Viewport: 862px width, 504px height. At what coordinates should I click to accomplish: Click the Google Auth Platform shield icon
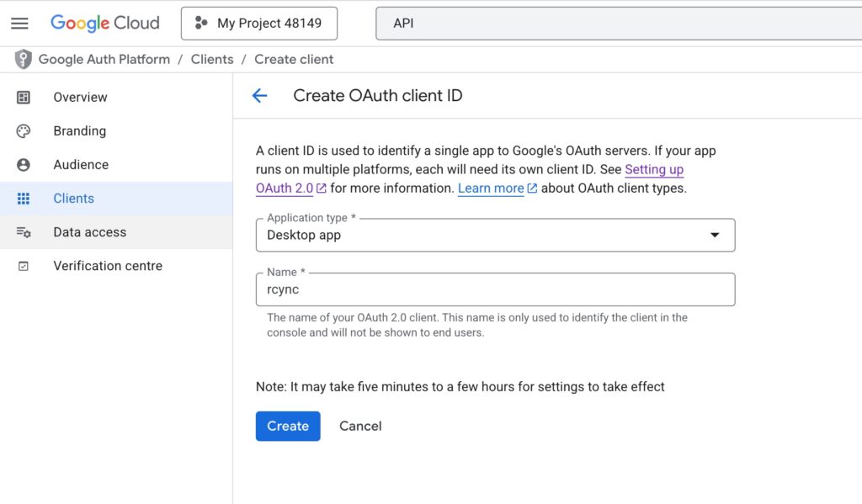pos(23,60)
